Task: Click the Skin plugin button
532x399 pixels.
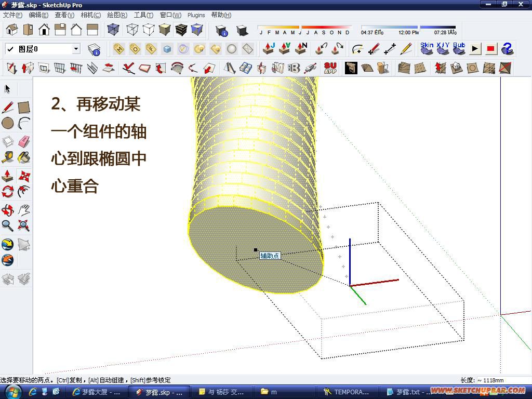Action: (x=427, y=49)
